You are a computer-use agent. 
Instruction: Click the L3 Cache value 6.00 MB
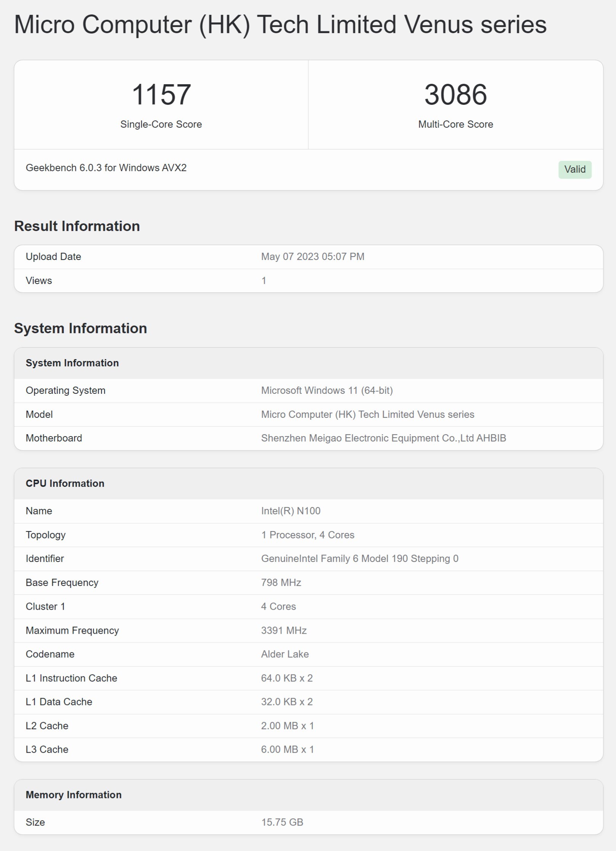[x=287, y=750]
